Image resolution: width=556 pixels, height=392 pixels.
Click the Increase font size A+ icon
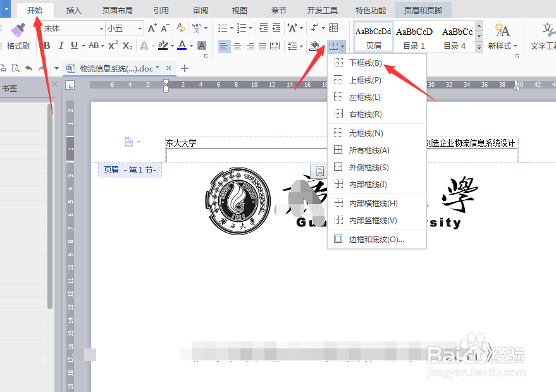coord(152,28)
